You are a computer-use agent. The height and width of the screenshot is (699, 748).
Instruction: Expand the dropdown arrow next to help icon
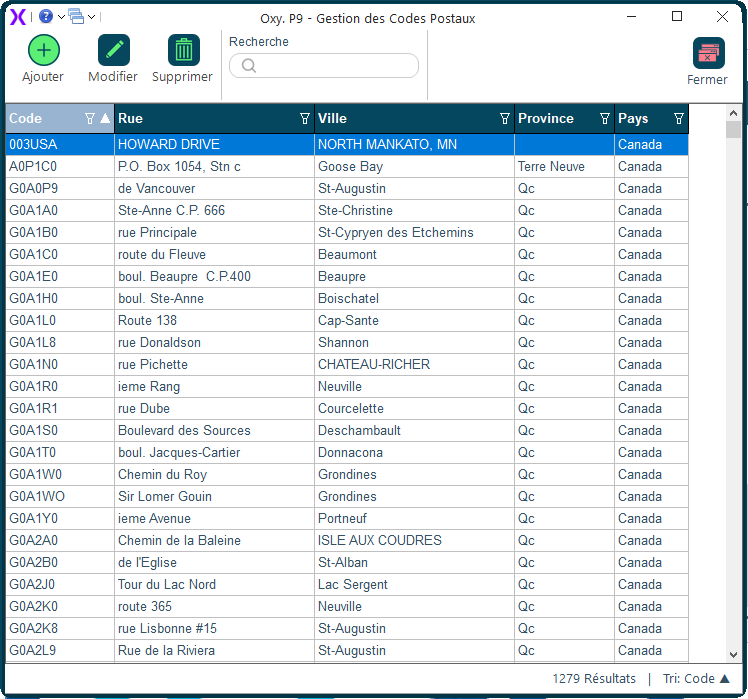point(61,17)
